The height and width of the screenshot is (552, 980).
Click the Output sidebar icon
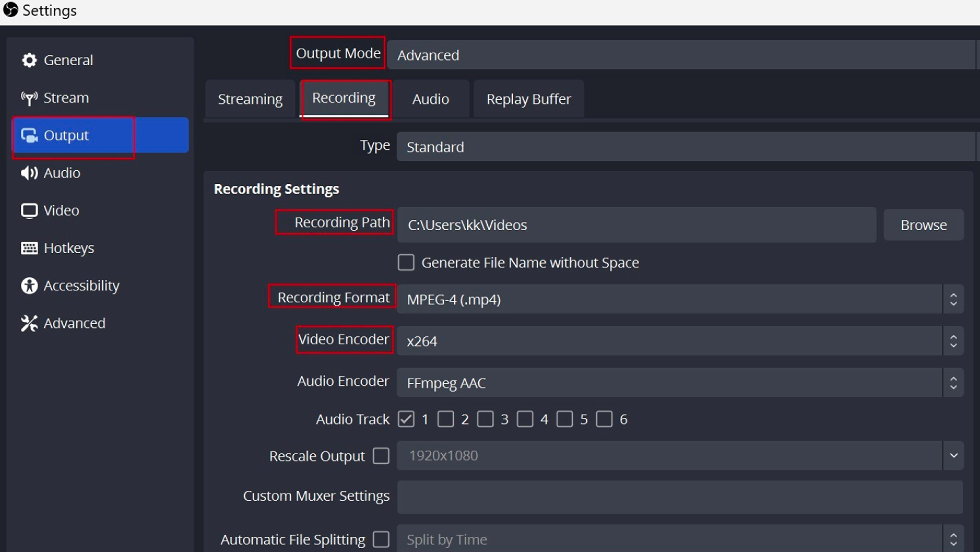click(29, 135)
